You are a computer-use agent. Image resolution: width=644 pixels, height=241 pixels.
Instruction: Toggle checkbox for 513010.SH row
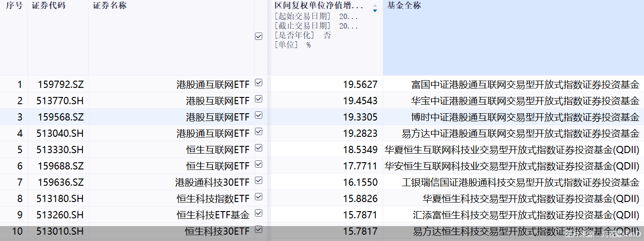(259, 230)
